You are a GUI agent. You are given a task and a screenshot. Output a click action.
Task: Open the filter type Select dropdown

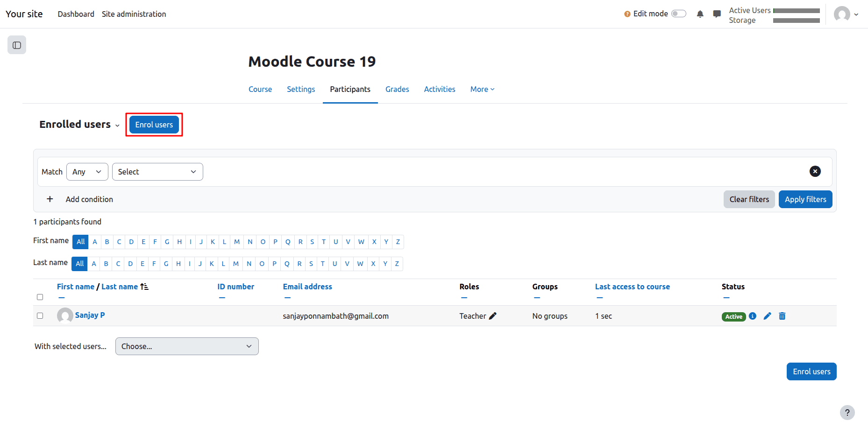click(x=157, y=172)
